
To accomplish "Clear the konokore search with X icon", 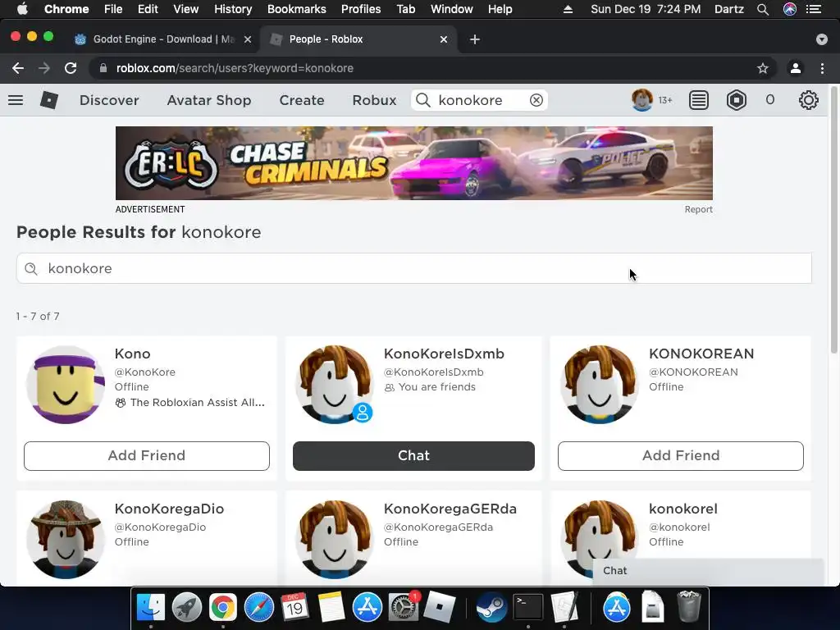I will pos(536,100).
